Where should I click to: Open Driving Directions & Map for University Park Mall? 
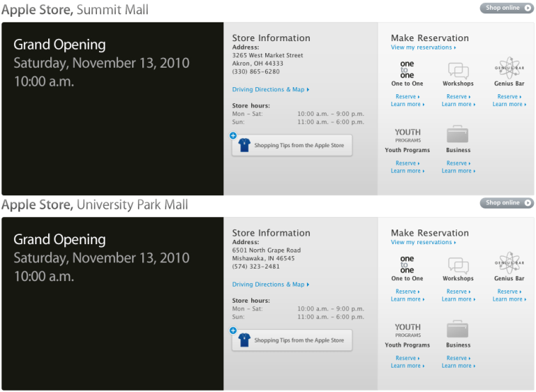[x=270, y=284]
